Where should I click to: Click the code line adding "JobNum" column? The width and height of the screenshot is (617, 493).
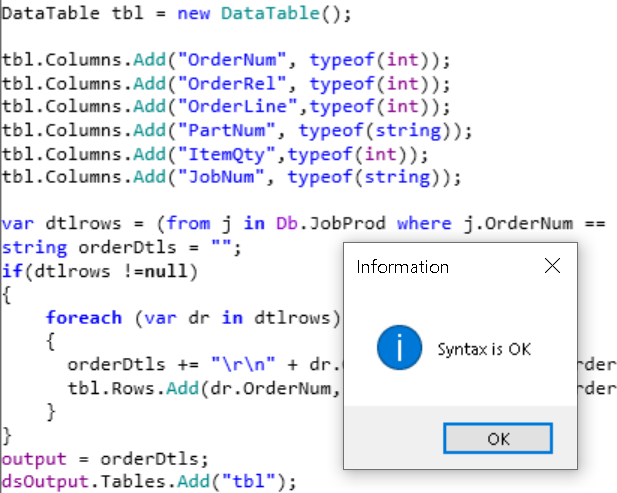tap(231, 177)
